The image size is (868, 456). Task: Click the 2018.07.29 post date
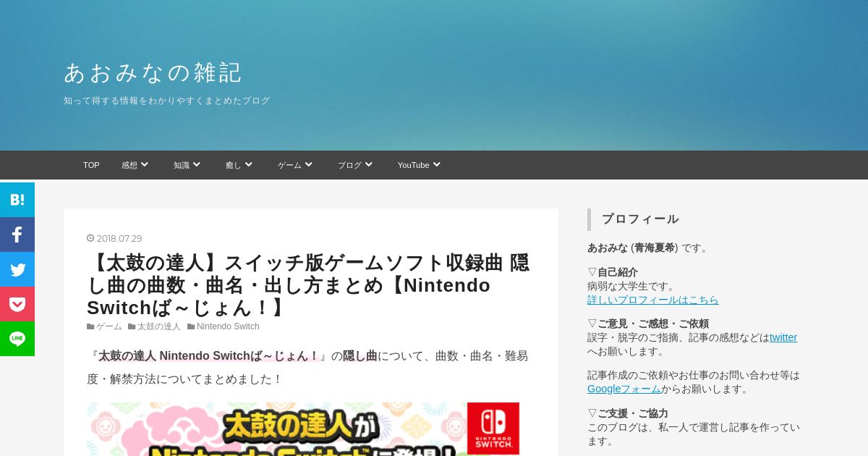[119, 238]
